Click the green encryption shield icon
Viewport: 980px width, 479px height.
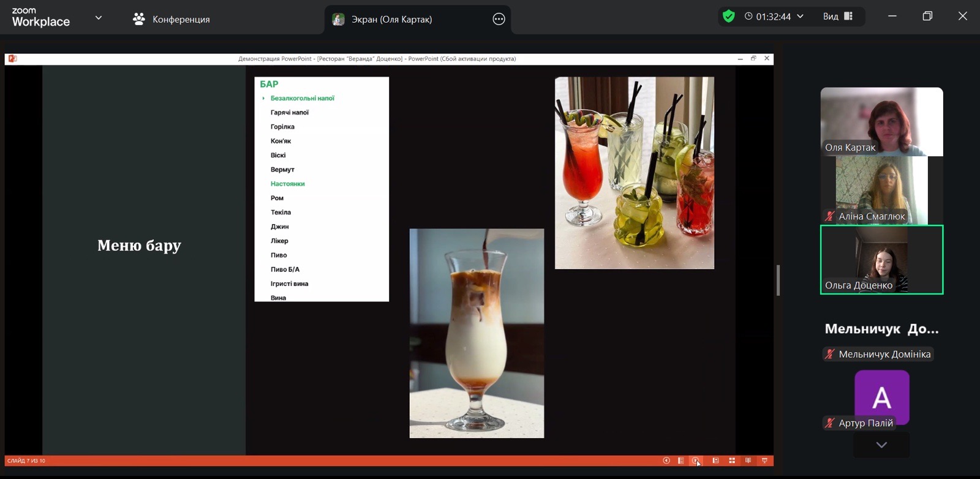pyautogui.click(x=728, y=17)
